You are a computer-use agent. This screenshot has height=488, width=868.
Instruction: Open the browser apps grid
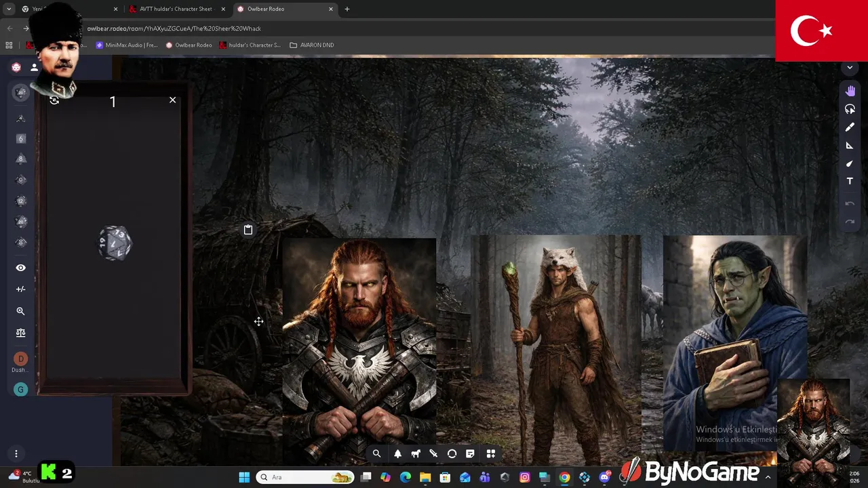9,45
